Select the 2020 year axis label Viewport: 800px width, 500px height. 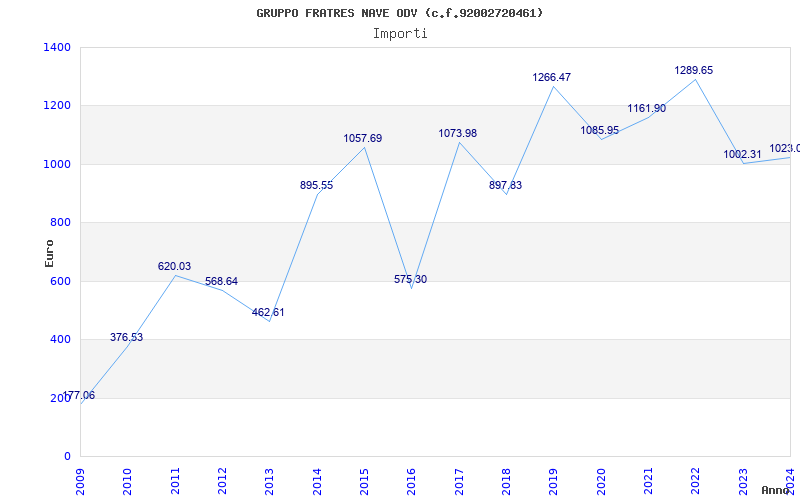click(x=601, y=481)
